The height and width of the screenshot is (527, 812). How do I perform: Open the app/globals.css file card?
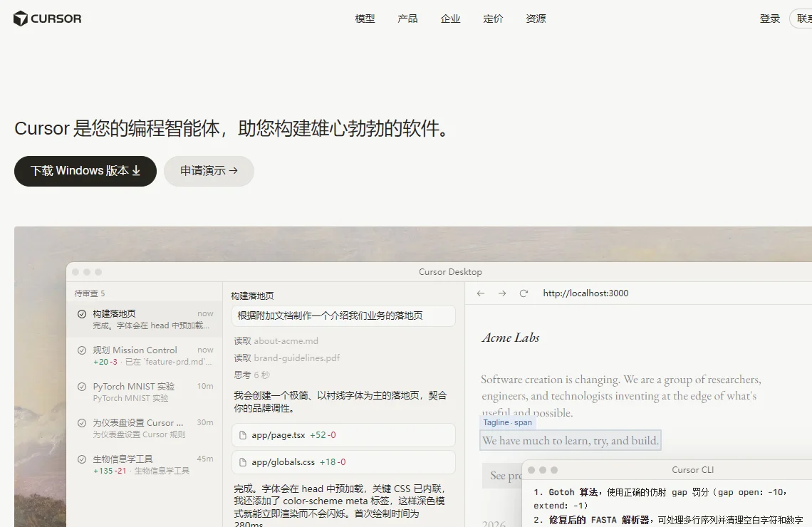click(343, 461)
